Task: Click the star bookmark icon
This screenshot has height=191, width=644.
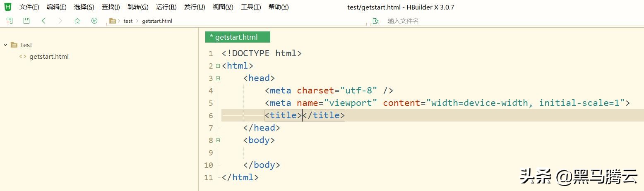Action: (x=77, y=21)
